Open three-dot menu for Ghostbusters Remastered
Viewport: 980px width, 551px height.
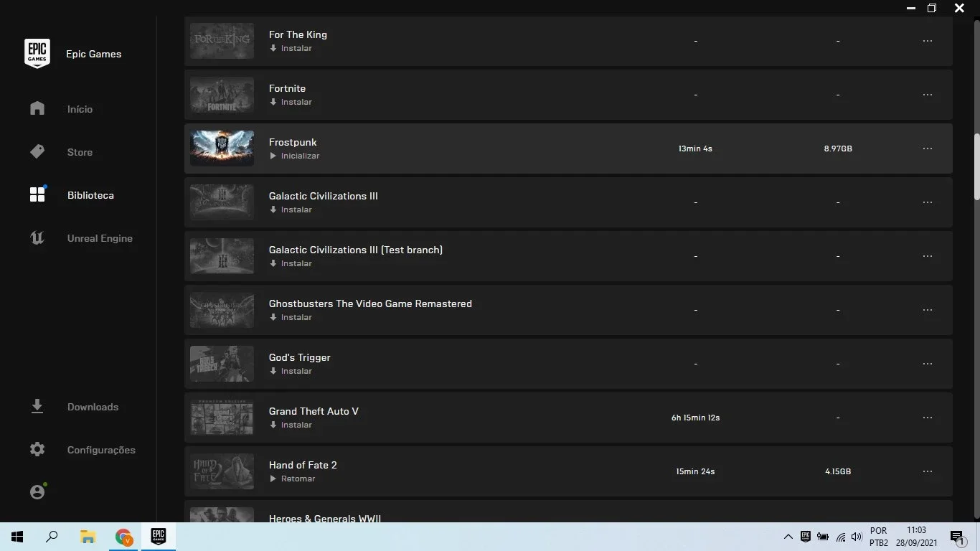point(928,310)
